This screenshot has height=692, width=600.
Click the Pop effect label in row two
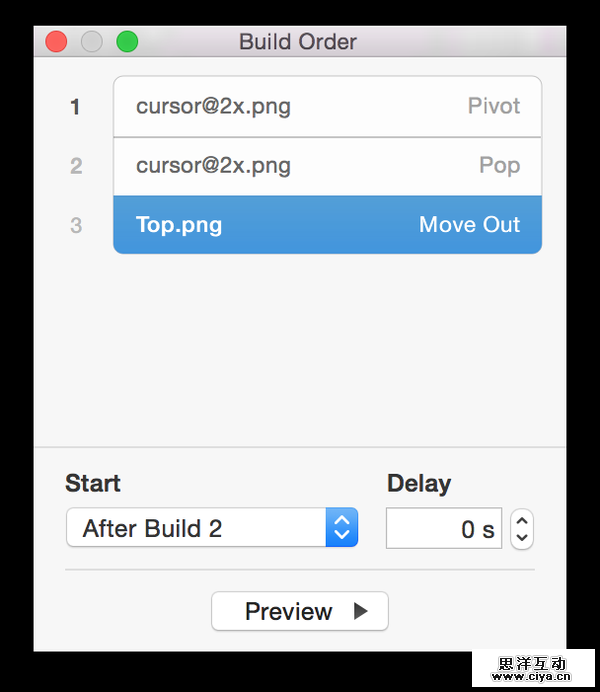(x=500, y=166)
